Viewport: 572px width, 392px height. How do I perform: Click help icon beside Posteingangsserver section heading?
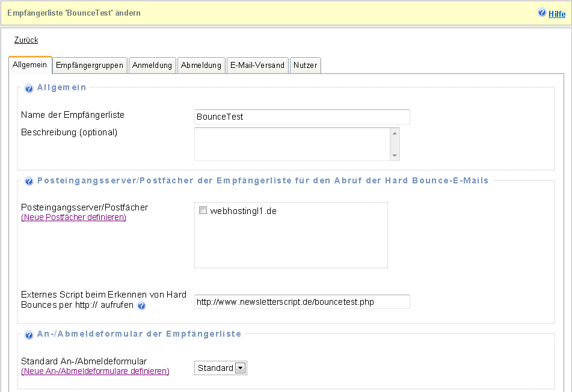coord(29,181)
